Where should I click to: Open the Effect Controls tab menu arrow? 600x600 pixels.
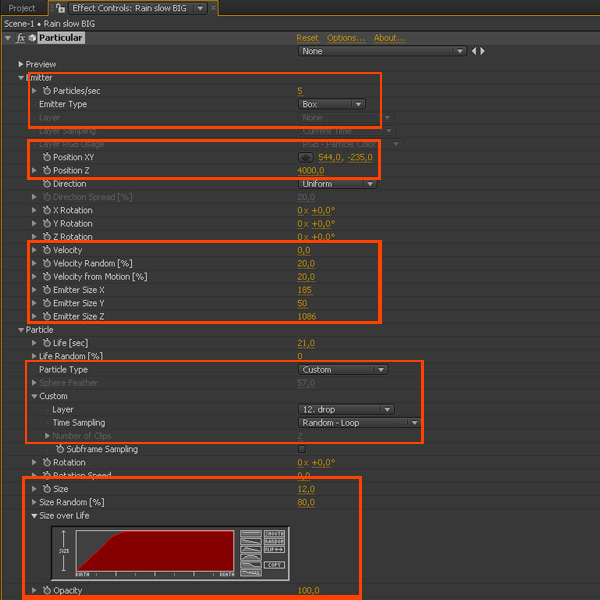pos(200,8)
